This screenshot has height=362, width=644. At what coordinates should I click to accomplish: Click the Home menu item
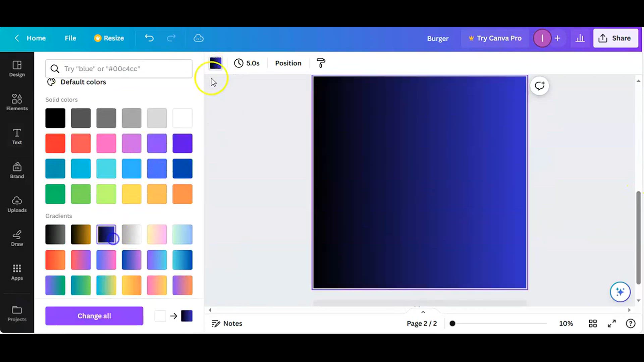(36, 38)
